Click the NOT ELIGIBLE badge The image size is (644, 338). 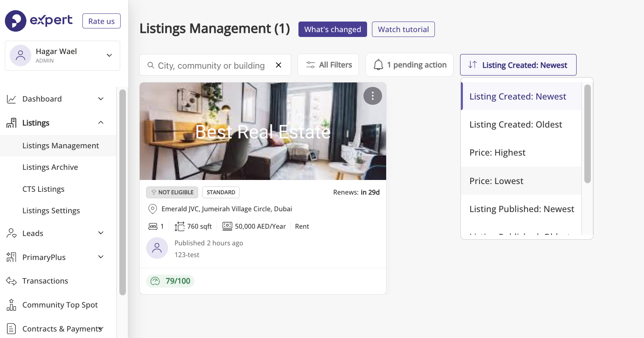tap(172, 192)
